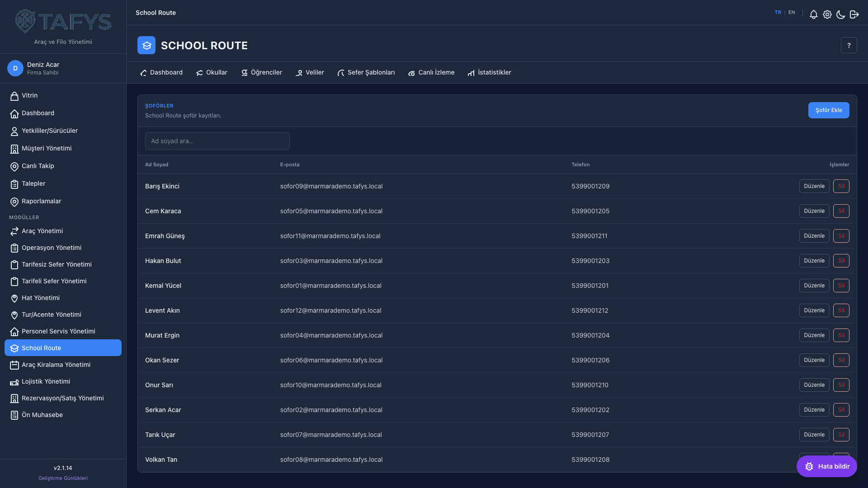Open the notifications bell icon
This screenshot has height=488, width=868.
point(813,14)
